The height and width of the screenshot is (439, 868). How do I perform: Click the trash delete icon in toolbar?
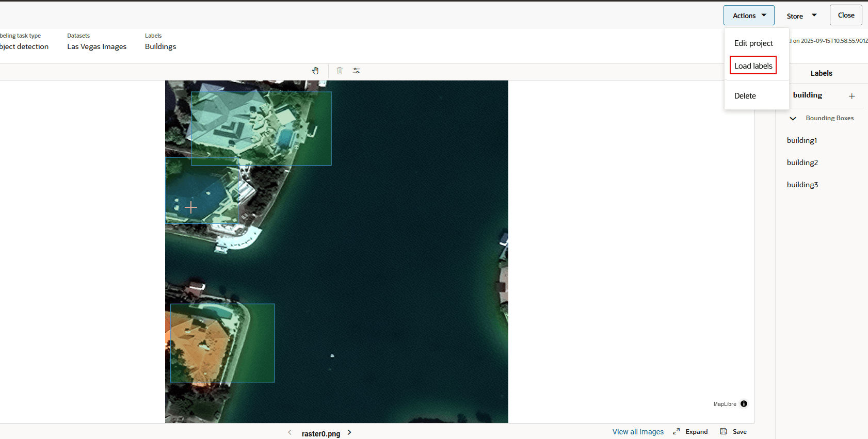(x=340, y=71)
